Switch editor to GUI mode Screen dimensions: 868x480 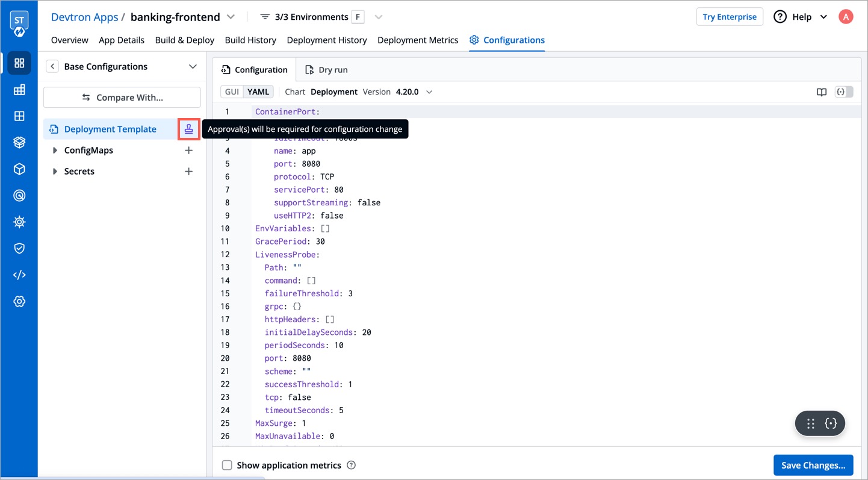(x=232, y=92)
